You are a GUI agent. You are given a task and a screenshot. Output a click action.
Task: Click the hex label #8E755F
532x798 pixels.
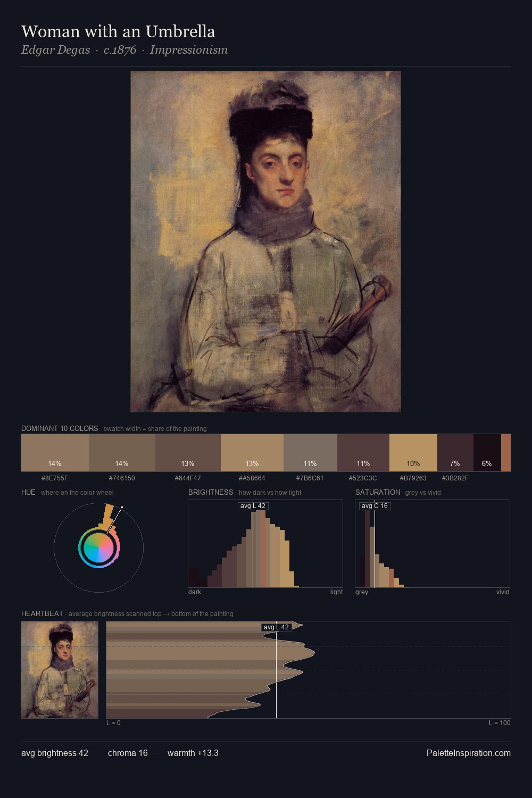[x=55, y=478]
